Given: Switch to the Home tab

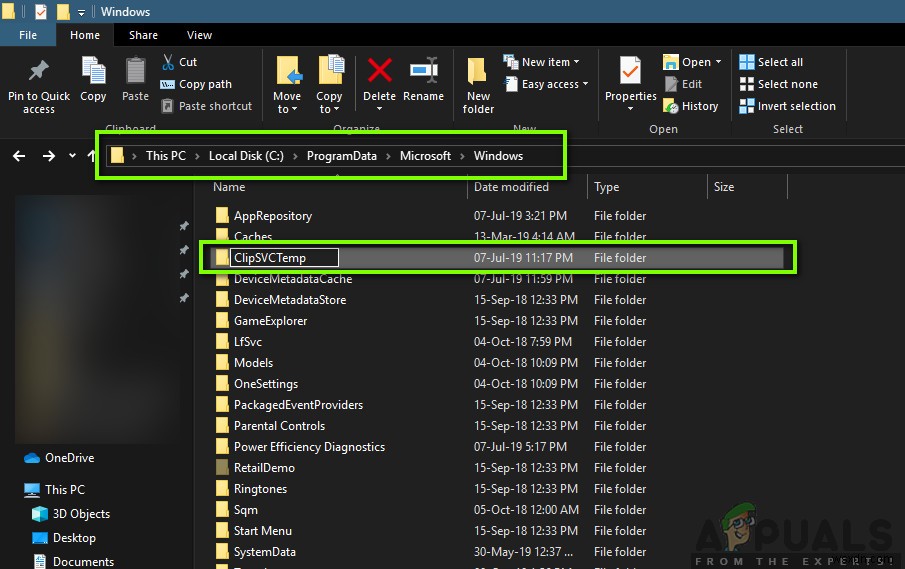Looking at the screenshot, I should 85,35.
